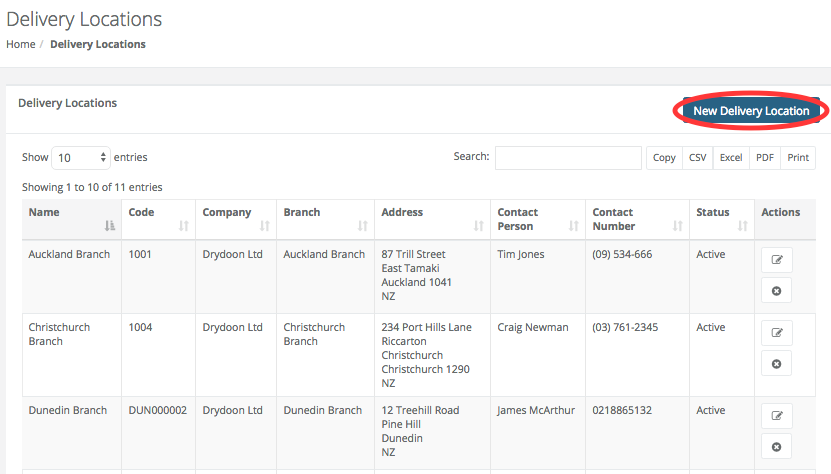The image size is (831, 474).
Task: Edit the Auckland Branch delivery location
Action: (776, 260)
